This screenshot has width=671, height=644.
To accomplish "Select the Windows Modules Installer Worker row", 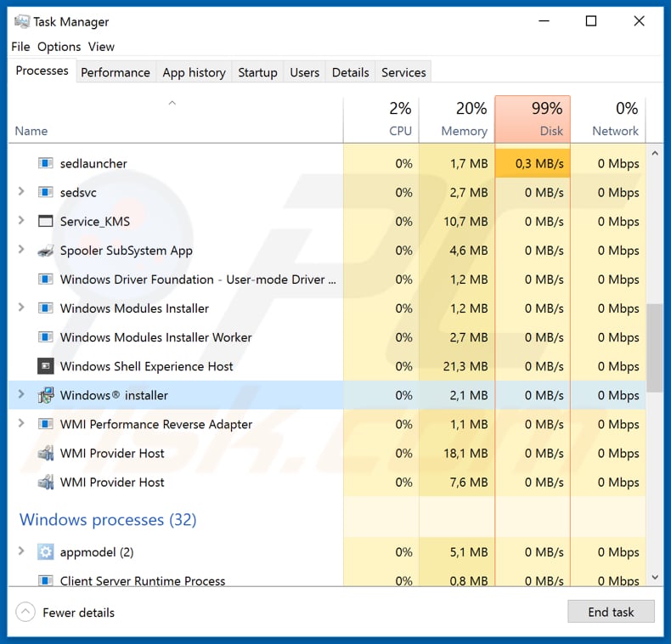I will pyautogui.click(x=155, y=337).
